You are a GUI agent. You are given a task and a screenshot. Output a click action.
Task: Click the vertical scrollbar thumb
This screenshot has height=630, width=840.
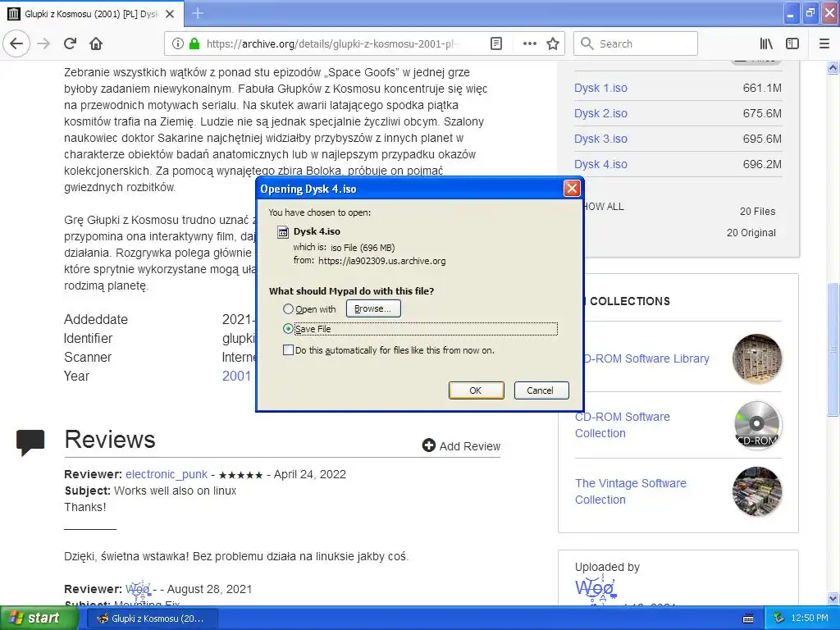point(833,349)
